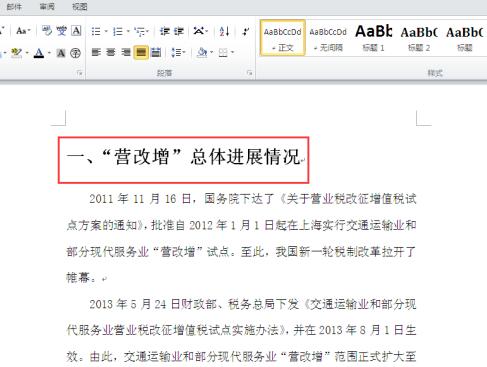Open the 段落 (Paragraph) dialog launcher

click(249, 73)
